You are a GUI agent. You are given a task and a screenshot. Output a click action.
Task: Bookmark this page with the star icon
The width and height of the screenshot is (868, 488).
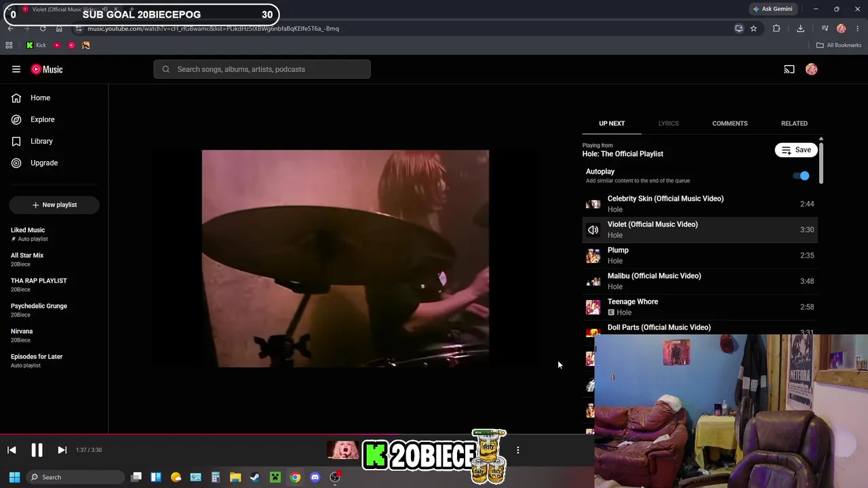753,28
